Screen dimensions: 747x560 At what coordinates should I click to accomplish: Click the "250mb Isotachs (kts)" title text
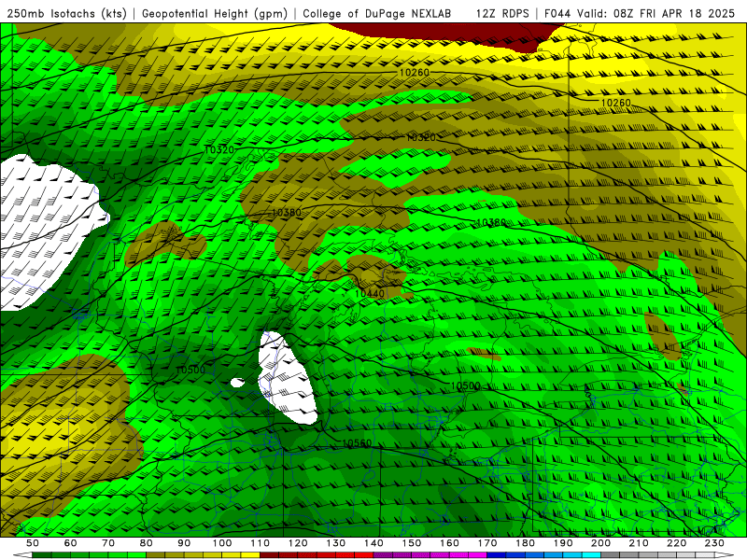(x=66, y=13)
